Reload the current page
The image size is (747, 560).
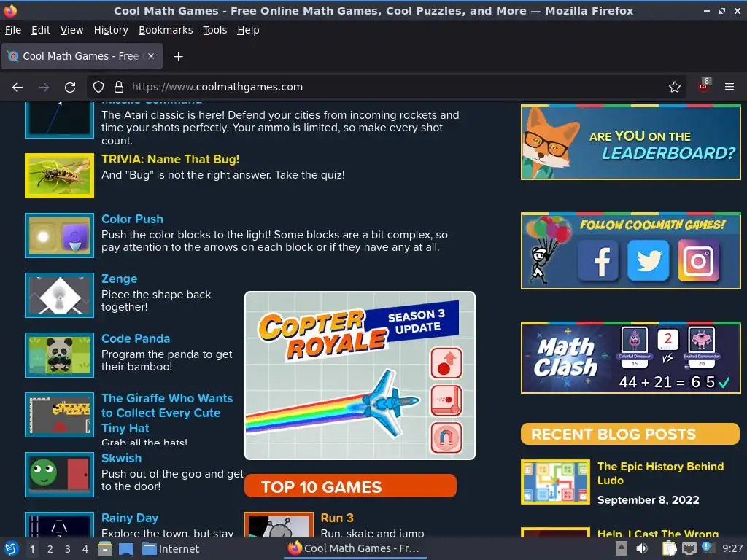click(x=70, y=87)
